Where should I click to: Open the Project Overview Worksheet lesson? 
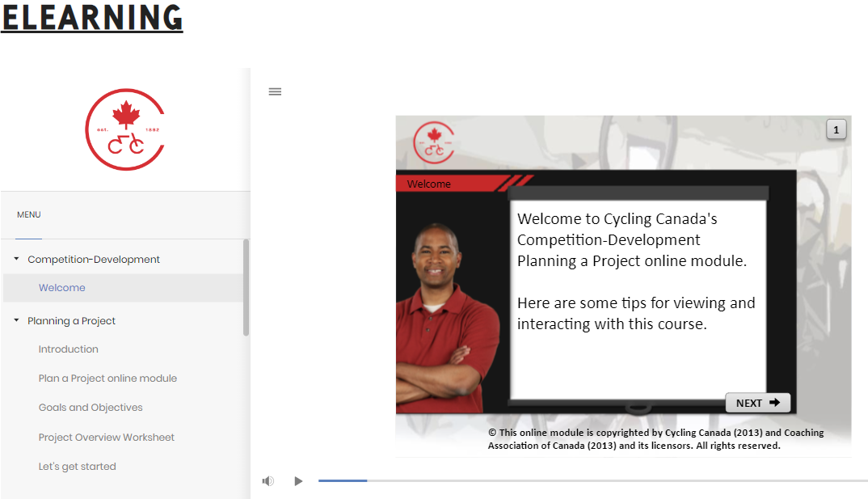click(x=107, y=437)
